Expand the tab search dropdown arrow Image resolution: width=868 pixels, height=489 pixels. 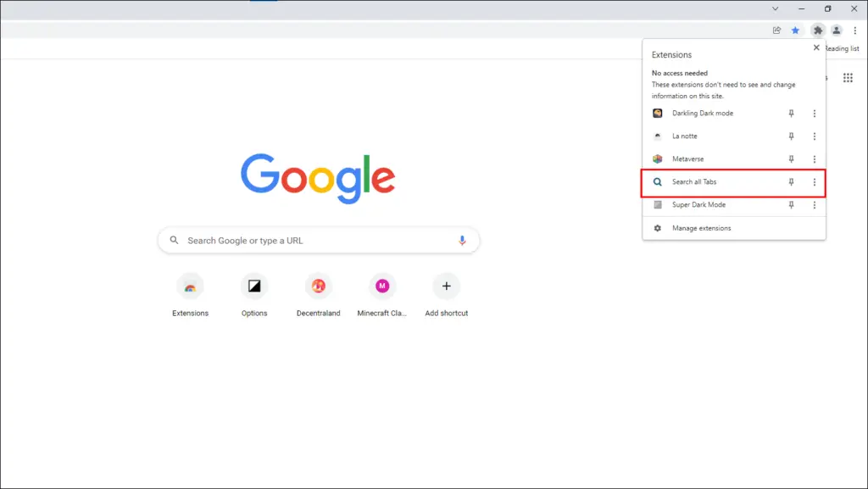click(x=775, y=8)
